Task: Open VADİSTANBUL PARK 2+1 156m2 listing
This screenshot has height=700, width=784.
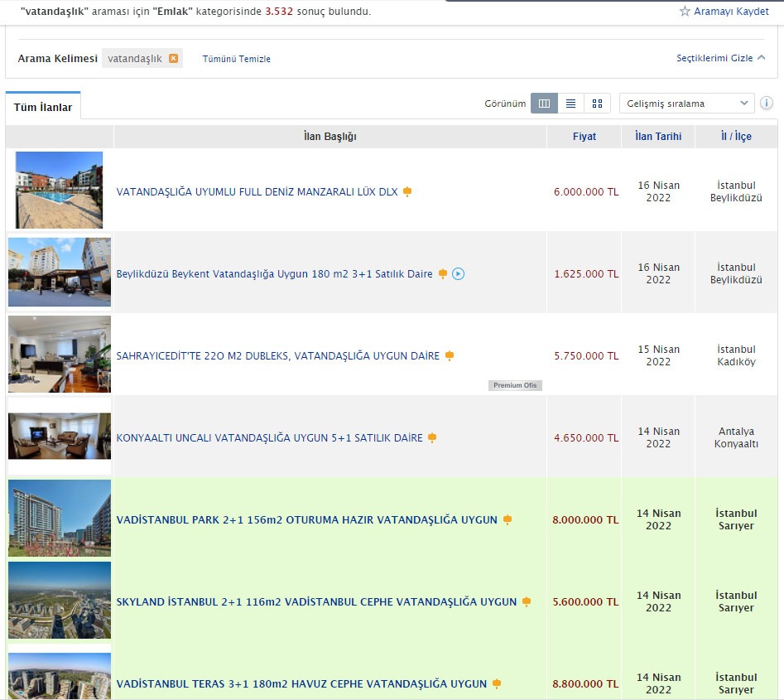Action: (x=307, y=520)
